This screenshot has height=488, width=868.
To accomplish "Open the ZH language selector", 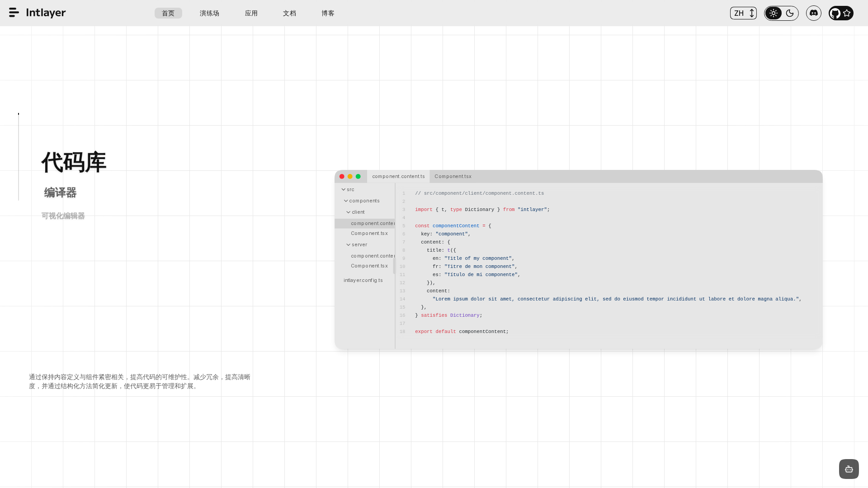I will tap(743, 13).
